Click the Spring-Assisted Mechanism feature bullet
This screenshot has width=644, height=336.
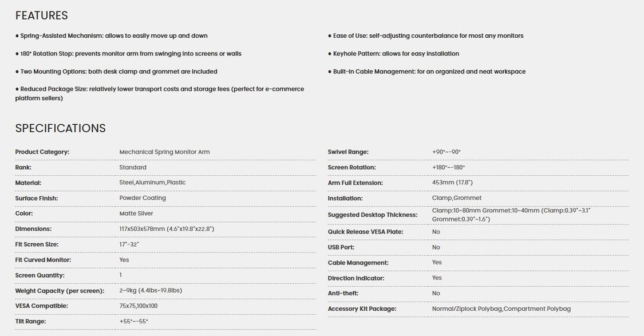pyautogui.click(x=112, y=35)
